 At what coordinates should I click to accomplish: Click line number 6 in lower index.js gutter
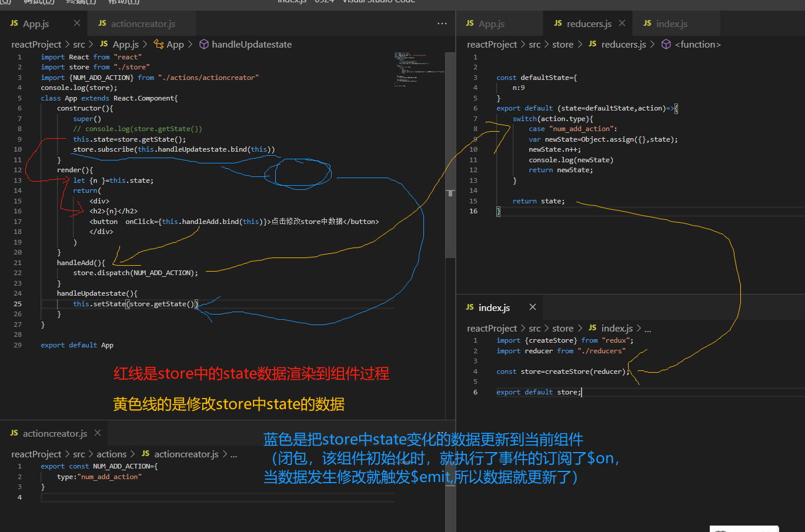pos(476,392)
